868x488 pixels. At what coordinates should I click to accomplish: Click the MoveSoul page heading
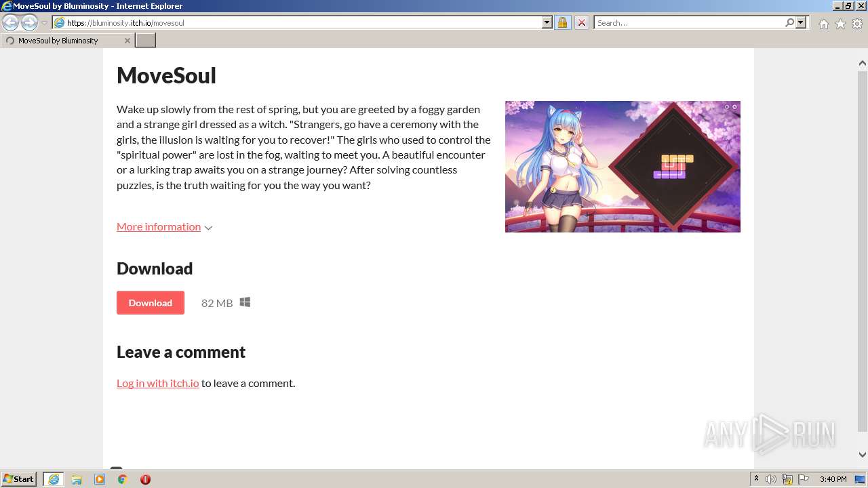click(x=166, y=75)
